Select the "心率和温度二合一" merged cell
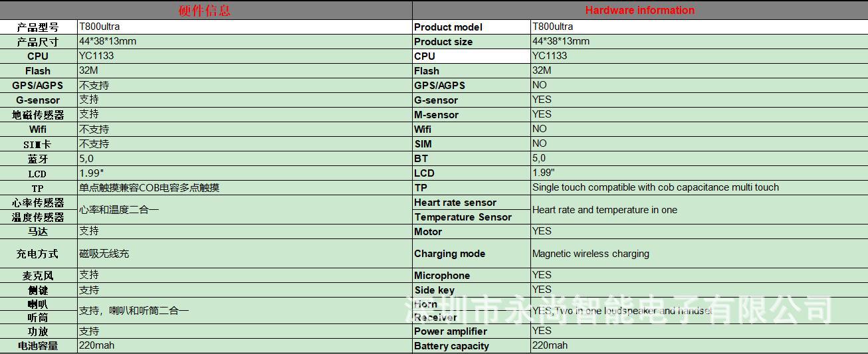Image resolution: width=868 pixels, height=354 pixels. click(244, 210)
